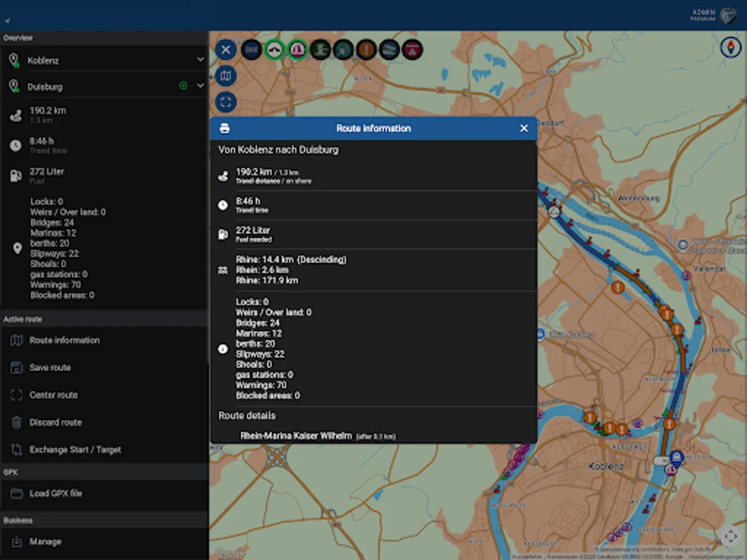Click the green plus beside Duisburg
Screen dimensions: 747x560
[183, 86]
